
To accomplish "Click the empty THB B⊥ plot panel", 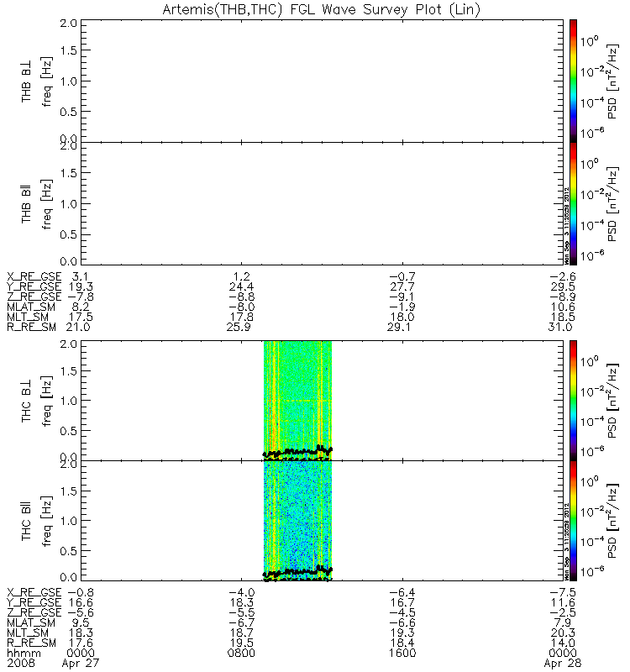I will coord(322,81).
